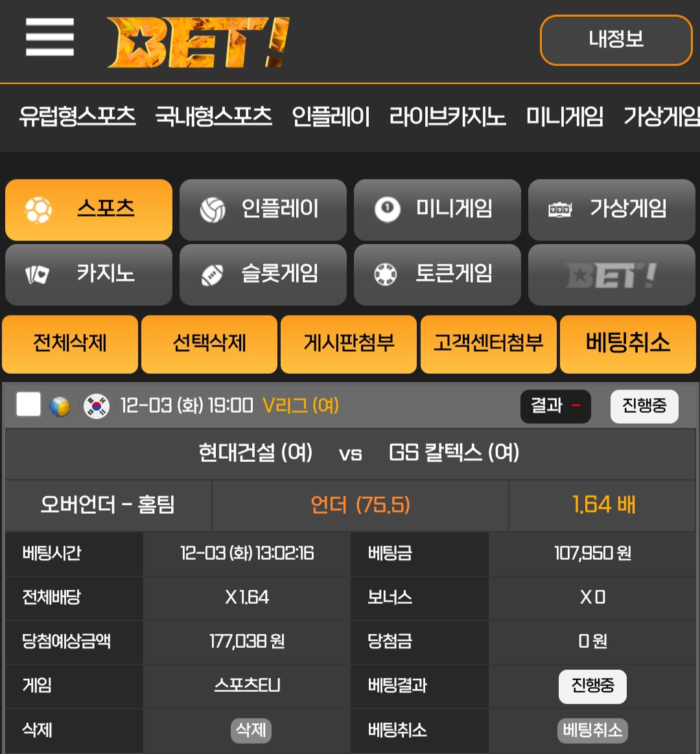
Task: Switch to 유럽형스포츠 menu
Action: pos(78,117)
